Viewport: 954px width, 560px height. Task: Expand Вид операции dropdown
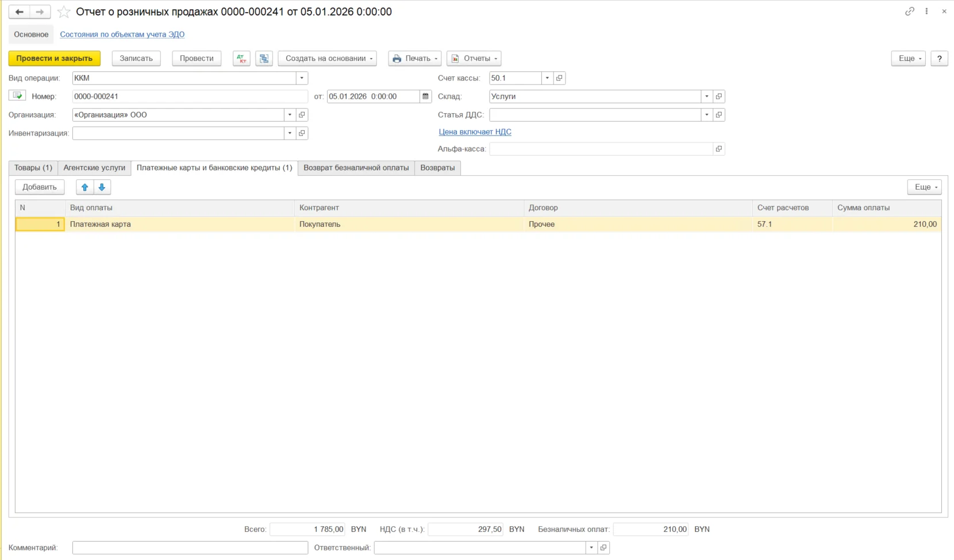click(302, 78)
